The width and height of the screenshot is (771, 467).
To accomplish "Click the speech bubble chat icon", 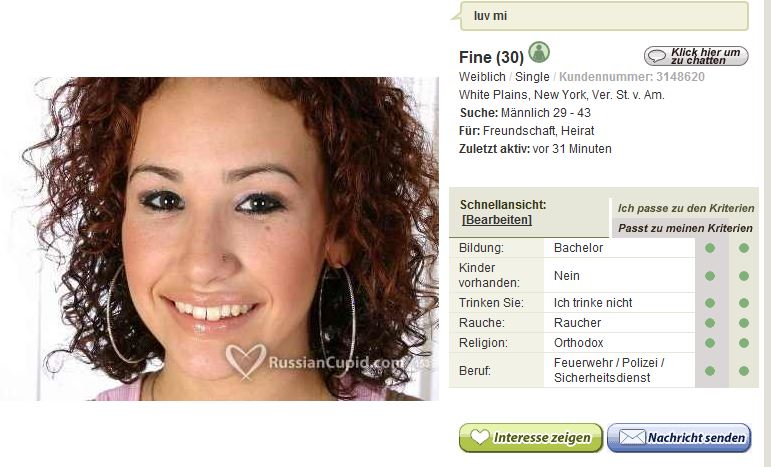I will tap(656, 56).
